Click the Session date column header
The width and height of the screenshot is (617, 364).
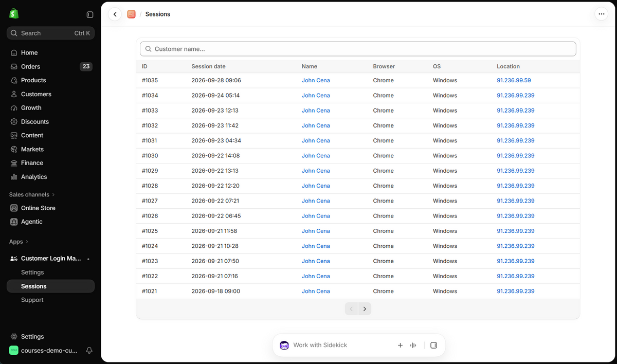coord(208,66)
